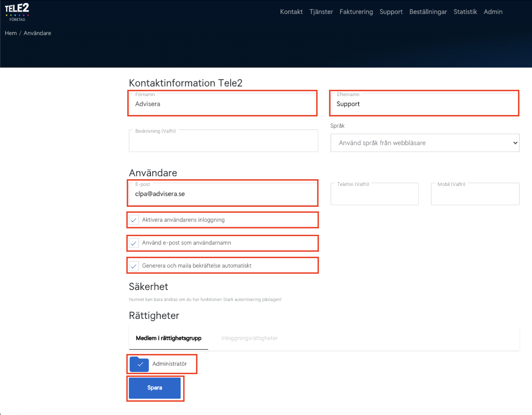
Task: Open the Fakturering section
Action: click(356, 12)
